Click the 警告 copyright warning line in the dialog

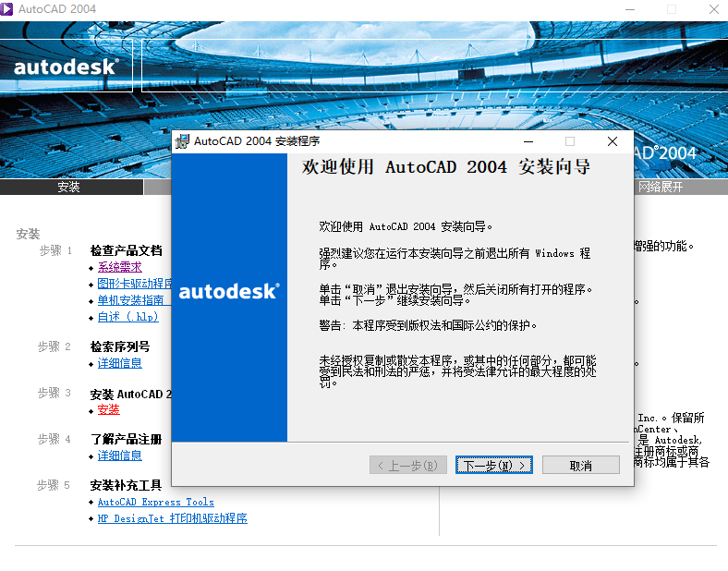tap(428, 325)
